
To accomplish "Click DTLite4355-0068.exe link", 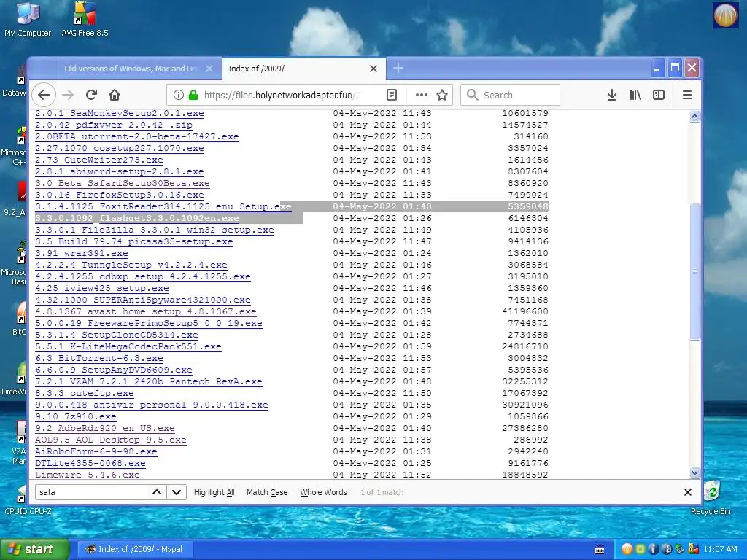I will (x=90, y=463).
